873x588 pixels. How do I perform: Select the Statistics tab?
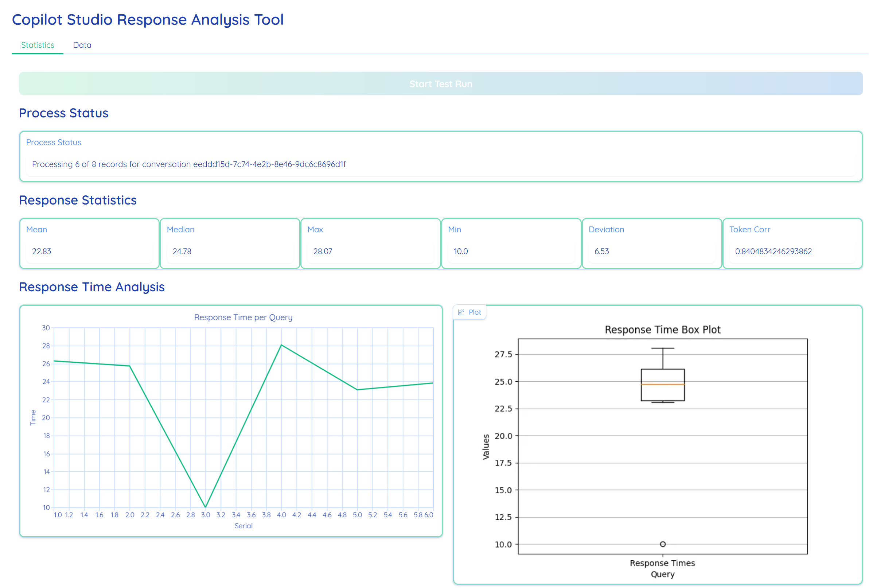38,45
